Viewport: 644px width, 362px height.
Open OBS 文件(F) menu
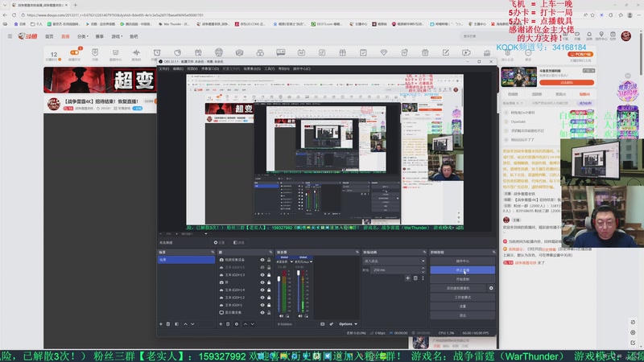pyautogui.click(x=164, y=69)
